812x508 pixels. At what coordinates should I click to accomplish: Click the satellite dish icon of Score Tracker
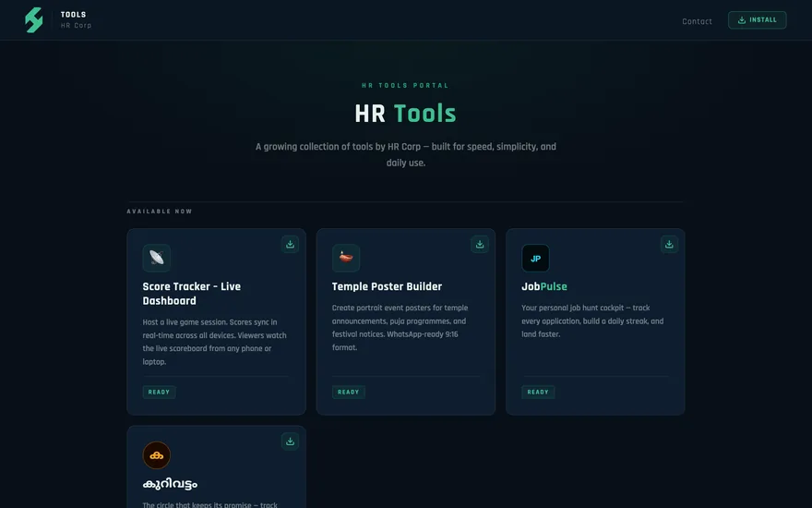156,258
